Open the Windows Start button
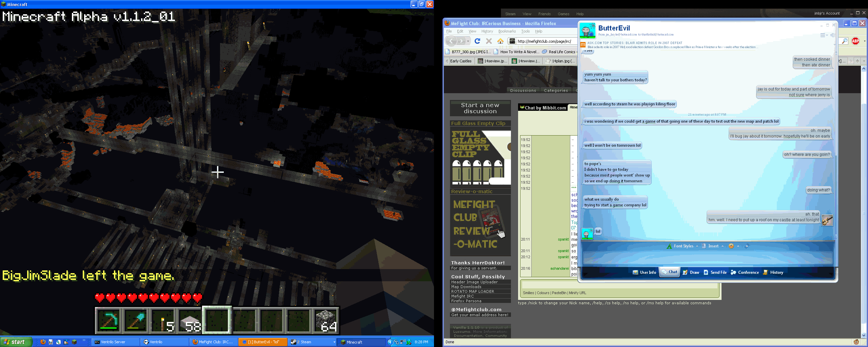The width and height of the screenshot is (868, 347). click(16, 342)
